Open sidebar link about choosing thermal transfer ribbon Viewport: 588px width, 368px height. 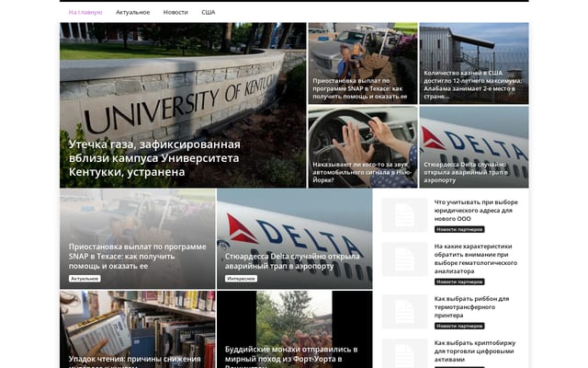click(471, 307)
